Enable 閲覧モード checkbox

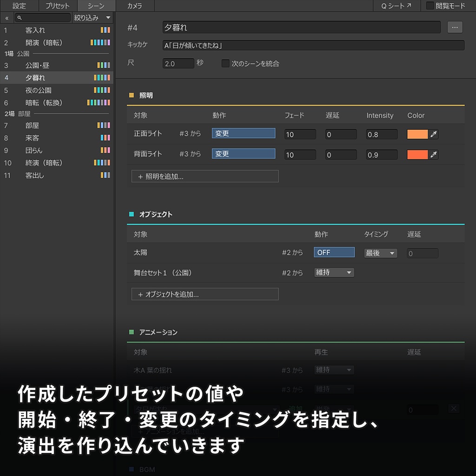coord(430,6)
